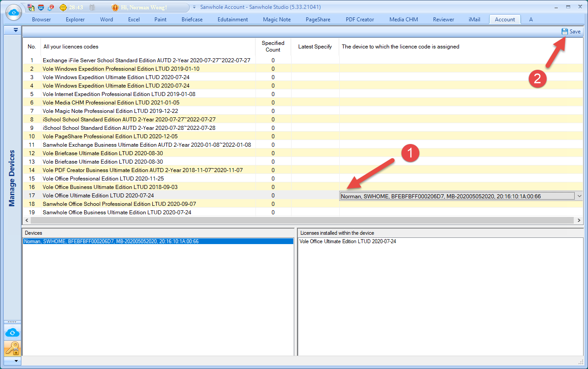Click the yellow smiley face timer icon

63,8
